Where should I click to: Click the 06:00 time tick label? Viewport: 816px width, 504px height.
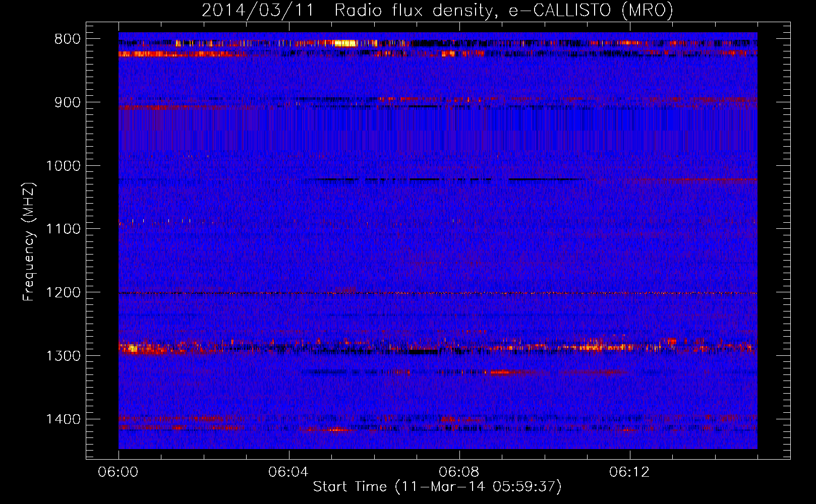[118, 472]
